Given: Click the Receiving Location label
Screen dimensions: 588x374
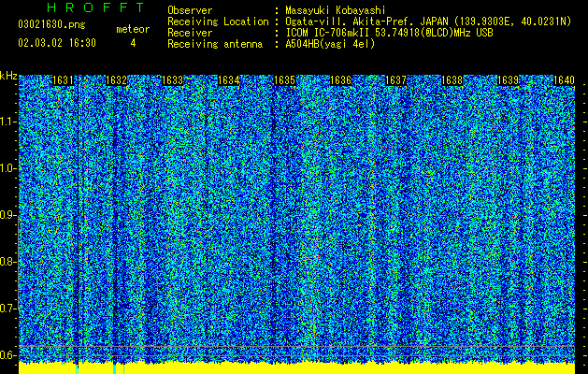Looking at the screenshot, I should [218, 22].
